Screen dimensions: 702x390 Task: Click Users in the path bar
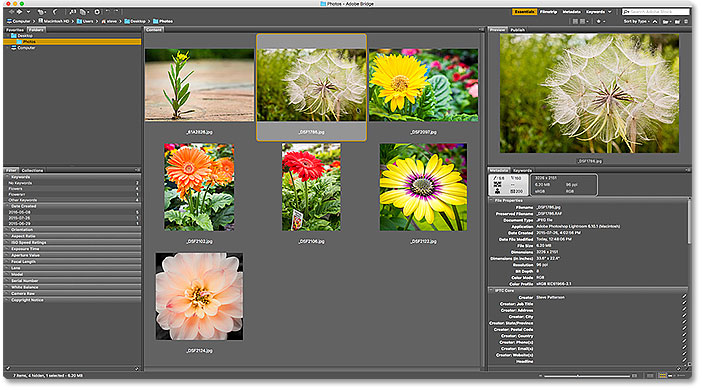click(85, 21)
